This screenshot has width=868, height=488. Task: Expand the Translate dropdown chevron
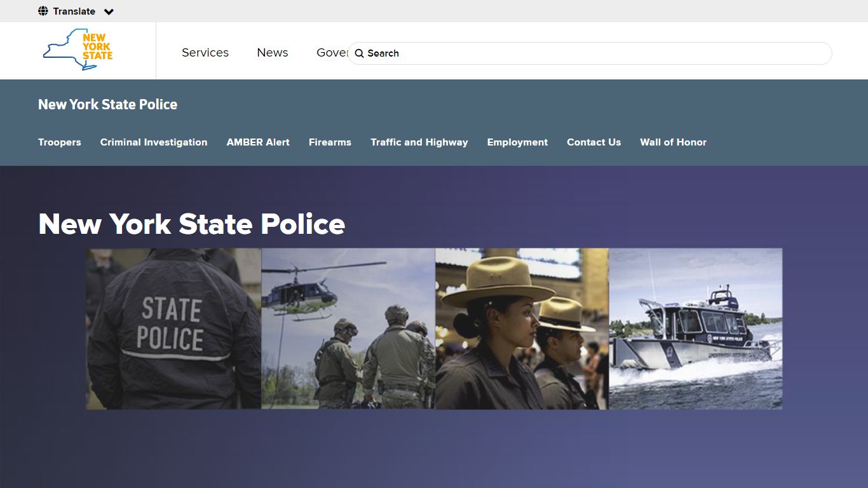(109, 11)
